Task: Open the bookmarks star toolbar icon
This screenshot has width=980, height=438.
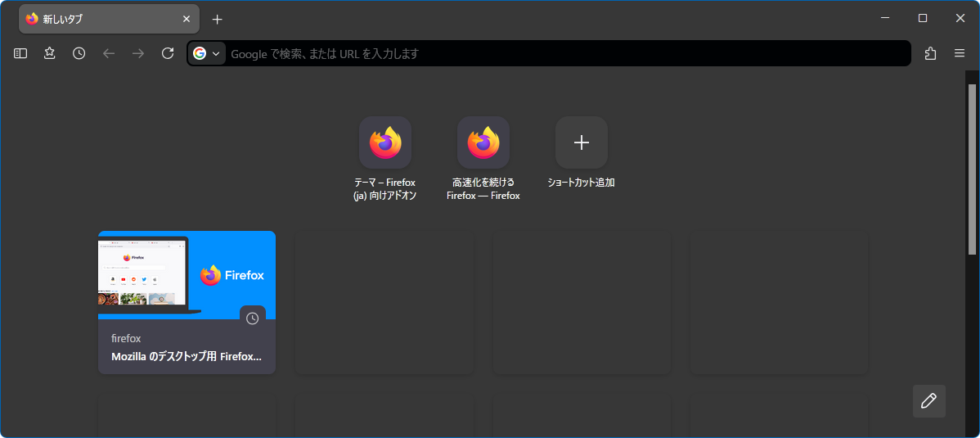Action: [x=50, y=53]
